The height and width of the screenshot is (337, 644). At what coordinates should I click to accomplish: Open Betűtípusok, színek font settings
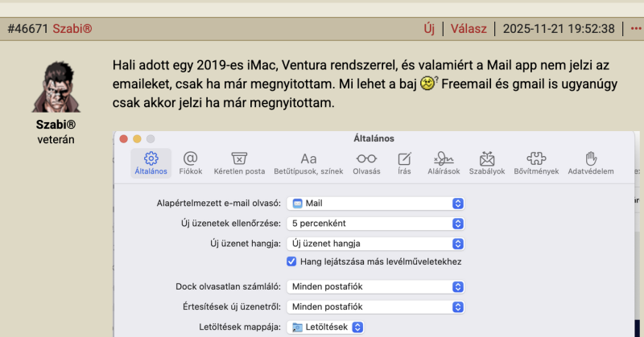pos(308,162)
